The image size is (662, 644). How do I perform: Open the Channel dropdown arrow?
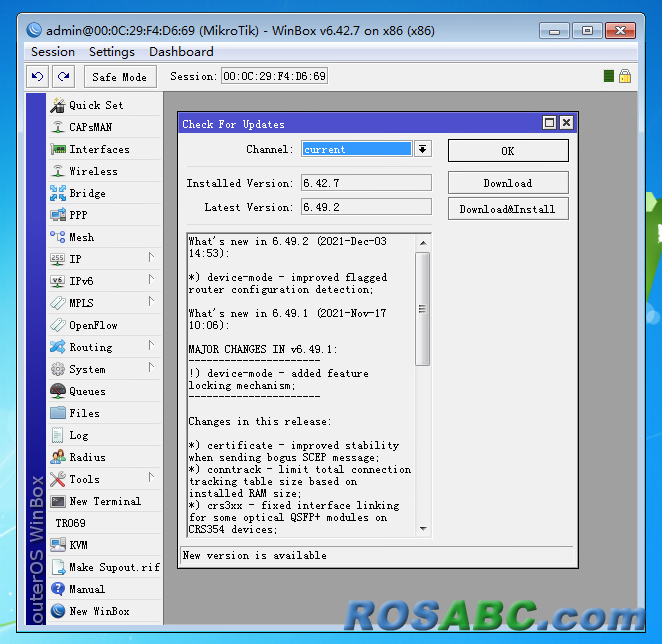point(423,149)
